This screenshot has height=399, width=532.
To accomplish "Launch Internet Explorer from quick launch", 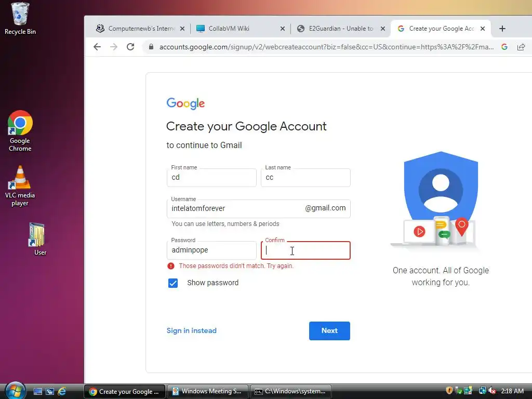I will (x=62, y=392).
